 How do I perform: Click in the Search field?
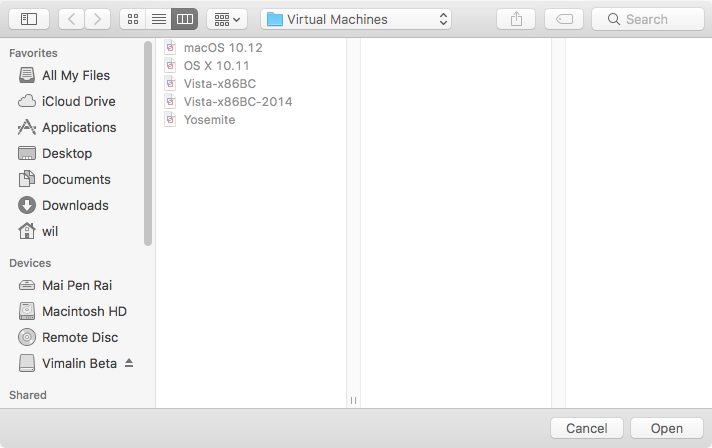point(648,19)
